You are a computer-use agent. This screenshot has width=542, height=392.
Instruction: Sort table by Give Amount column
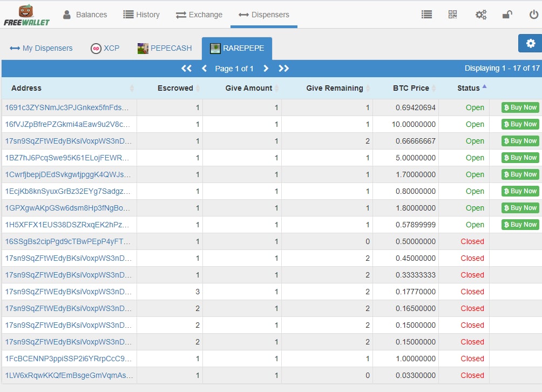(x=242, y=88)
